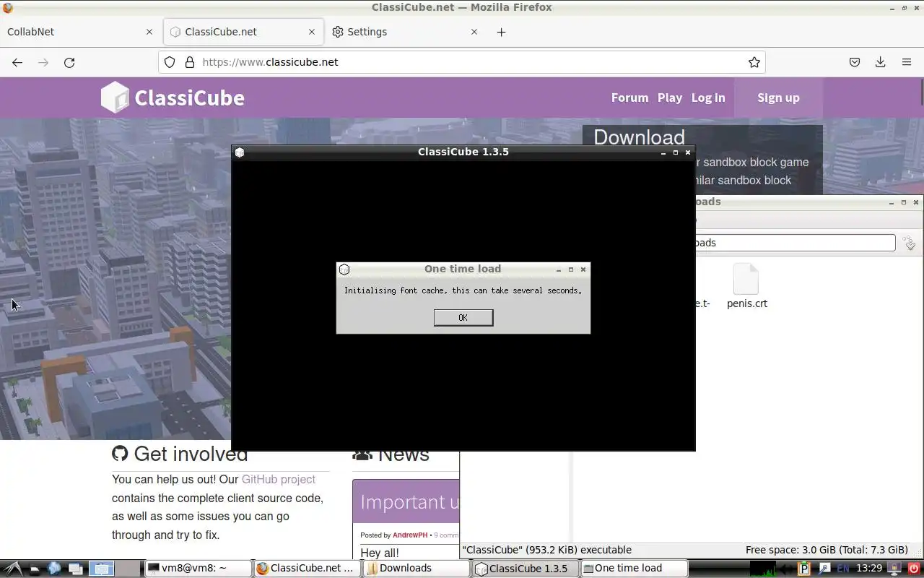The height and width of the screenshot is (578, 924).
Task: Open the Play link in site header
Action: pyautogui.click(x=670, y=98)
